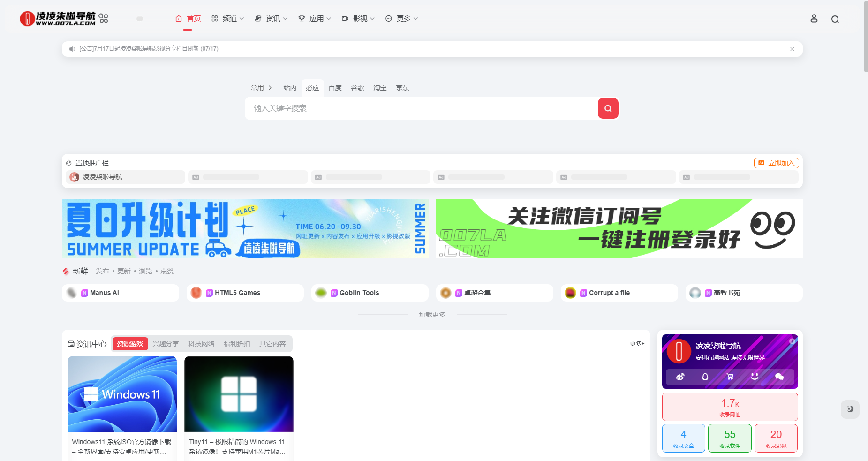Open the 4 收录文章 stat card
The image size is (868, 461).
click(x=683, y=438)
